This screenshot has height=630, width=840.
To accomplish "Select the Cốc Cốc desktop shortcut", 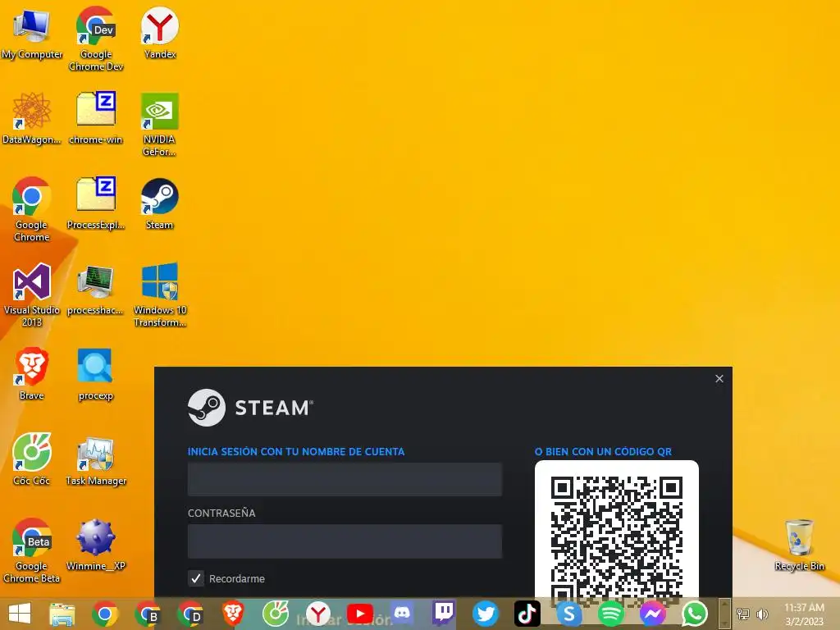I will (32, 459).
